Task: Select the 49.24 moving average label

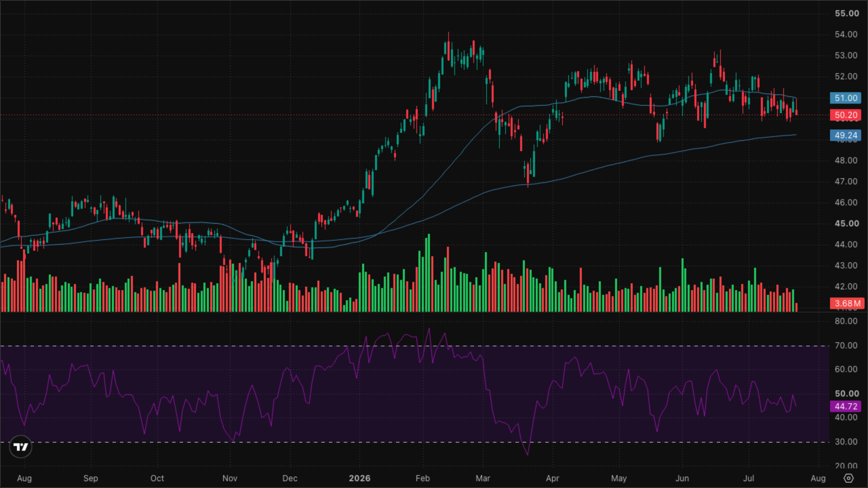Action: [x=846, y=135]
